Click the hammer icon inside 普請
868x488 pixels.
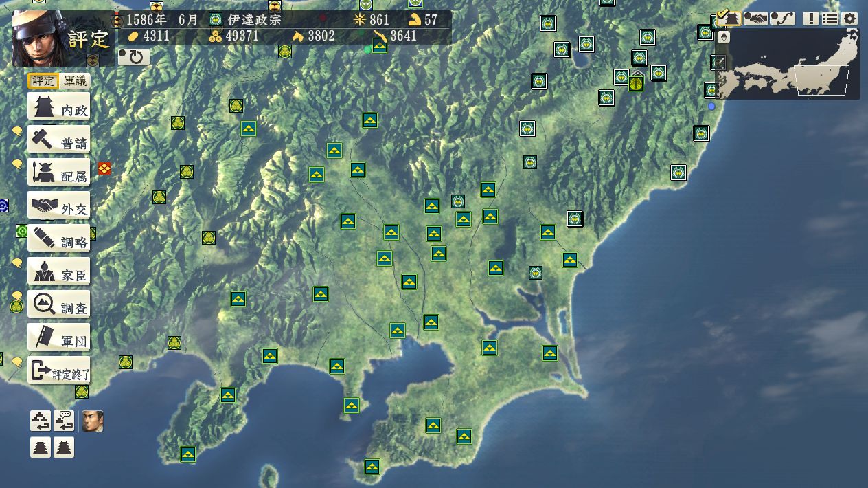[x=43, y=140]
